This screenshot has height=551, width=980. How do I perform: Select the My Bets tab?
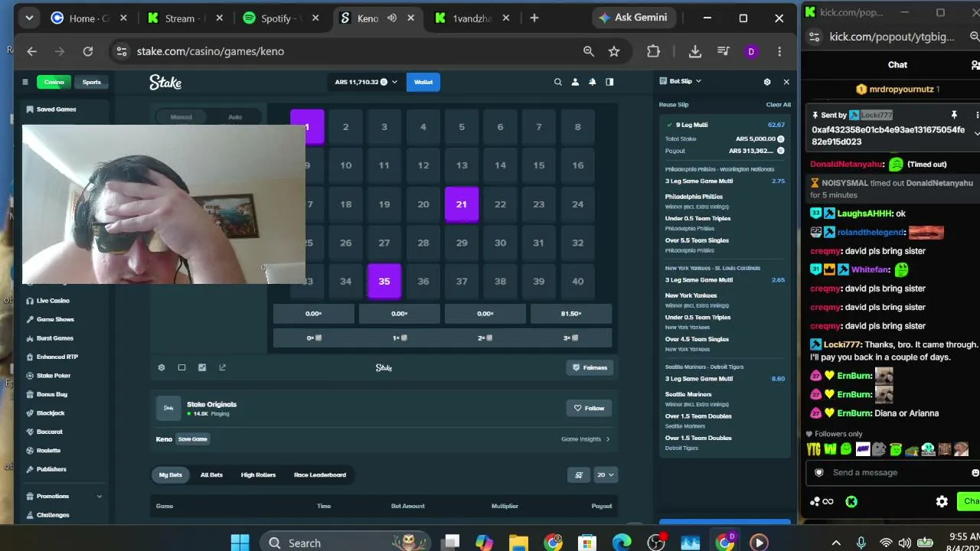tap(171, 474)
